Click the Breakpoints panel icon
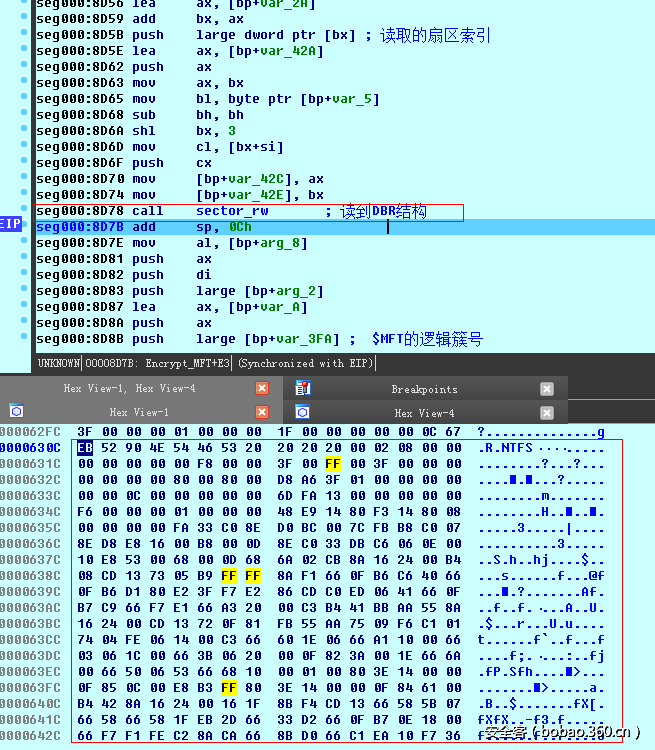The height and width of the screenshot is (750, 655). click(303, 389)
